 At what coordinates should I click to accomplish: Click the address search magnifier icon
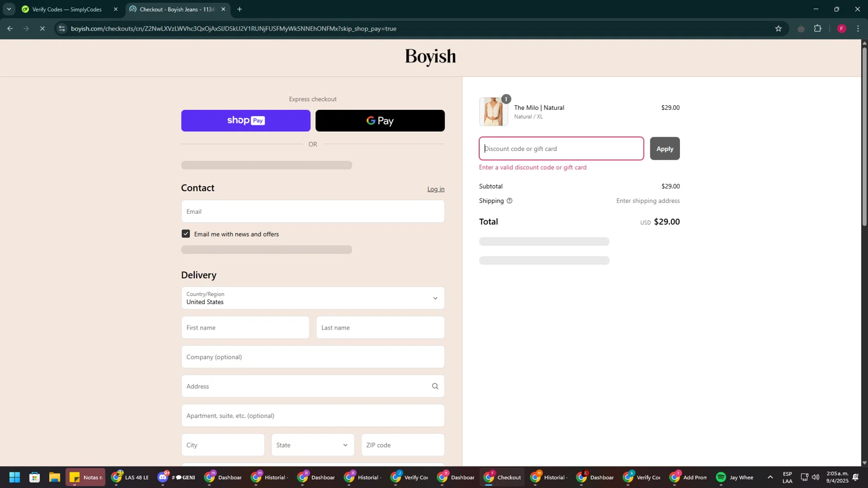(x=435, y=386)
